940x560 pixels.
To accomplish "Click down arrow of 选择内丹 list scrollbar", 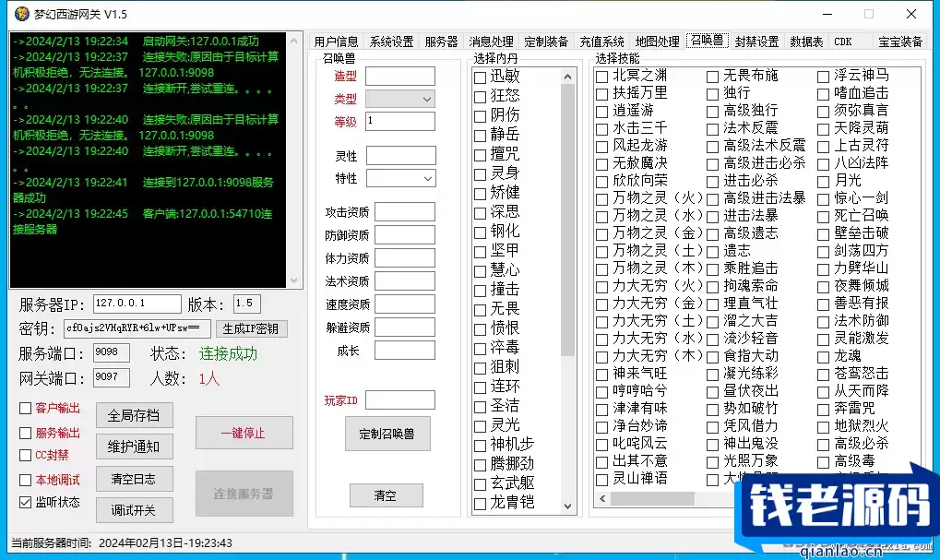I will (567, 506).
